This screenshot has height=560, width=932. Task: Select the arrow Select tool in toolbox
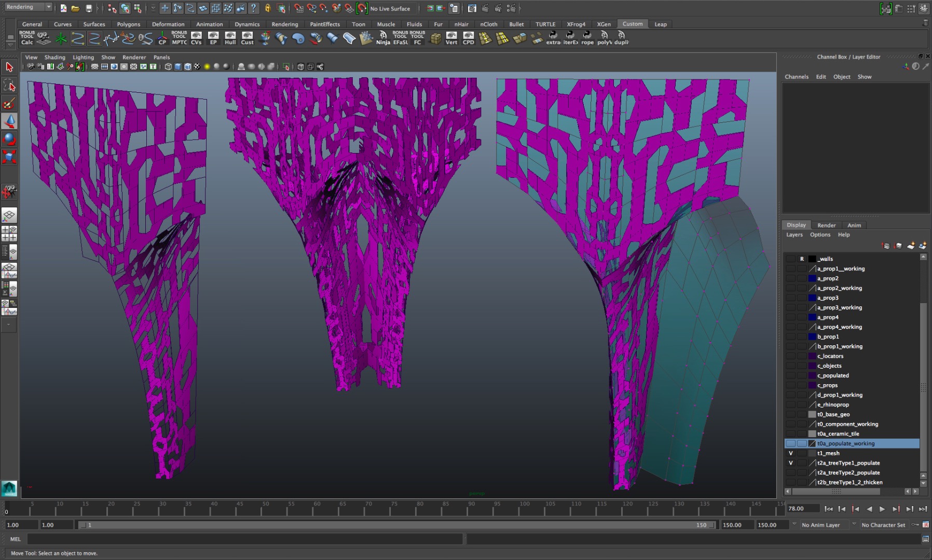click(x=9, y=67)
